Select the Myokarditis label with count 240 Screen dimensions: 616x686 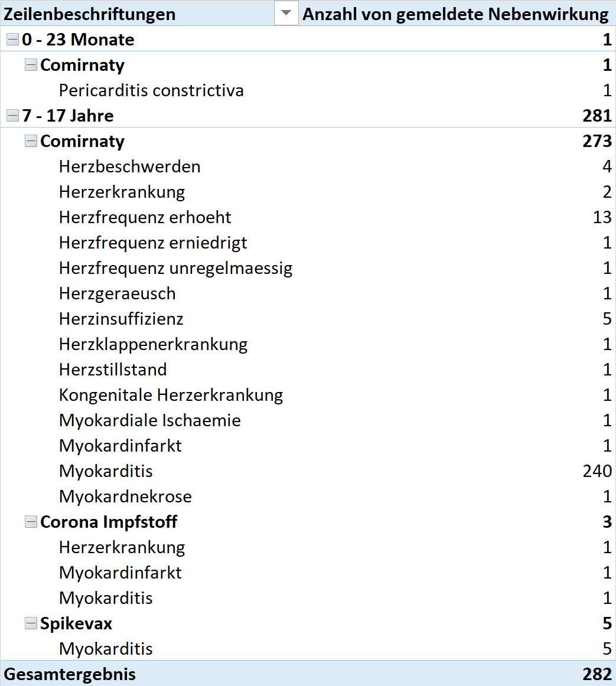click(106, 471)
